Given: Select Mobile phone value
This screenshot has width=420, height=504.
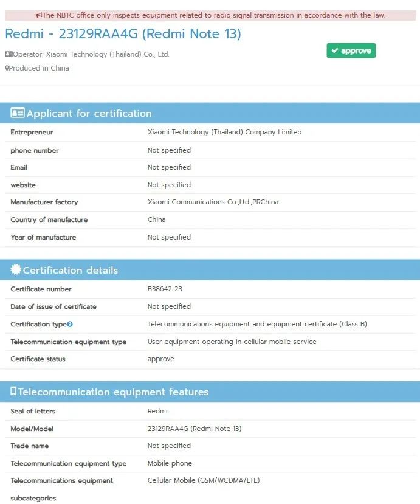Looking at the screenshot, I should pyautogui.click(x=170, y=463).
